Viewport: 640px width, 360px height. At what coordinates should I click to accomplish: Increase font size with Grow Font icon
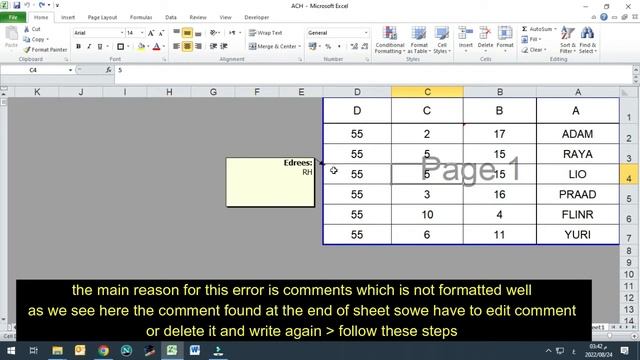(x=151, y=33)
